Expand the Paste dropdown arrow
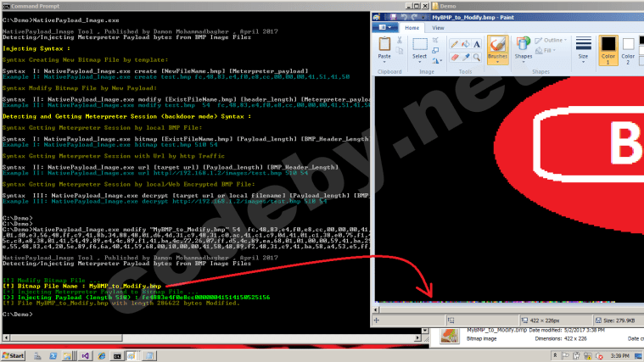This screenshot has height=362, width=644. tap(384, 62)
